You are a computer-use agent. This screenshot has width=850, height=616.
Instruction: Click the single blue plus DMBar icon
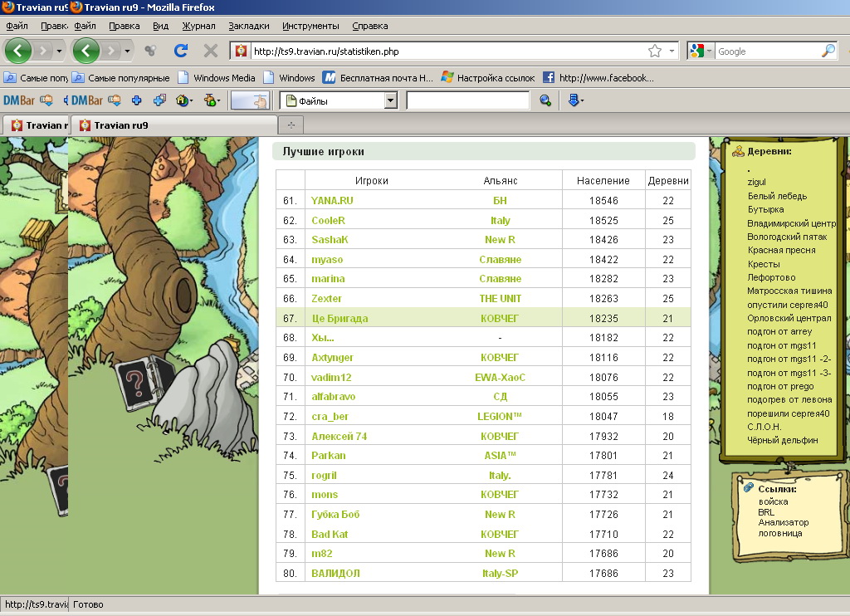[137, 100]
